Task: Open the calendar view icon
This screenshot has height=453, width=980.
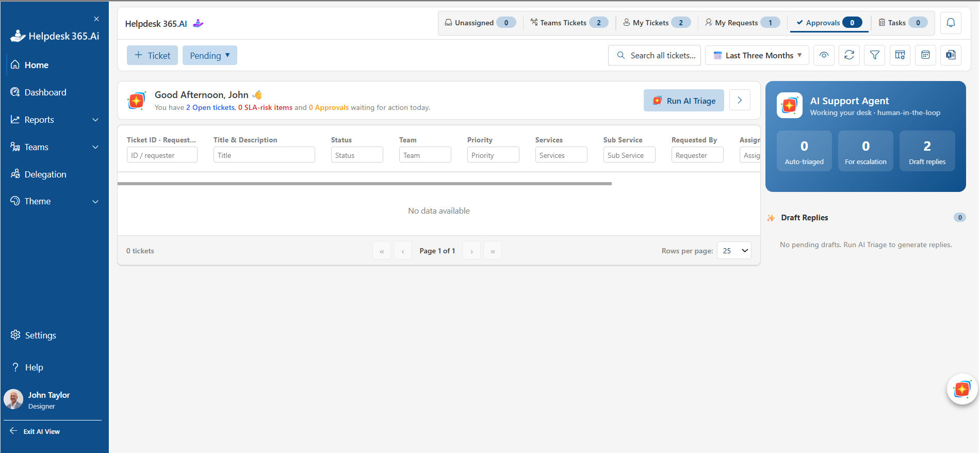Action: point(925,55)
